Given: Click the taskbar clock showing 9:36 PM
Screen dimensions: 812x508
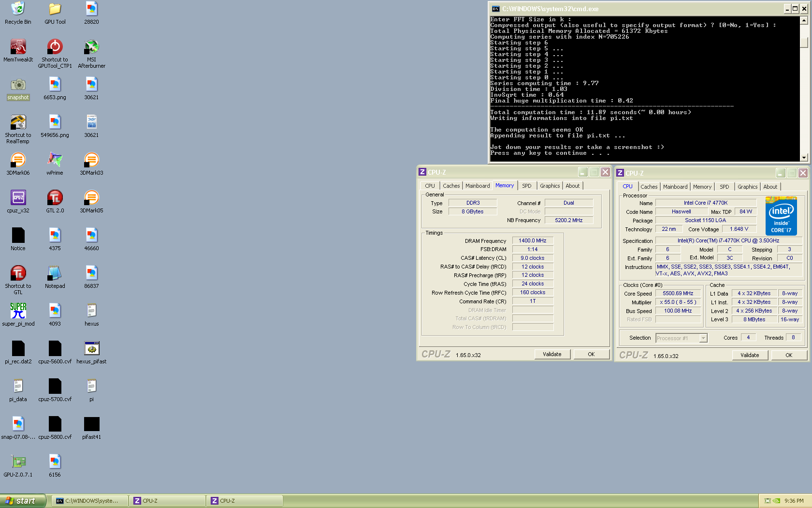Looking at the screenshot, I should [x=794, y=501].
